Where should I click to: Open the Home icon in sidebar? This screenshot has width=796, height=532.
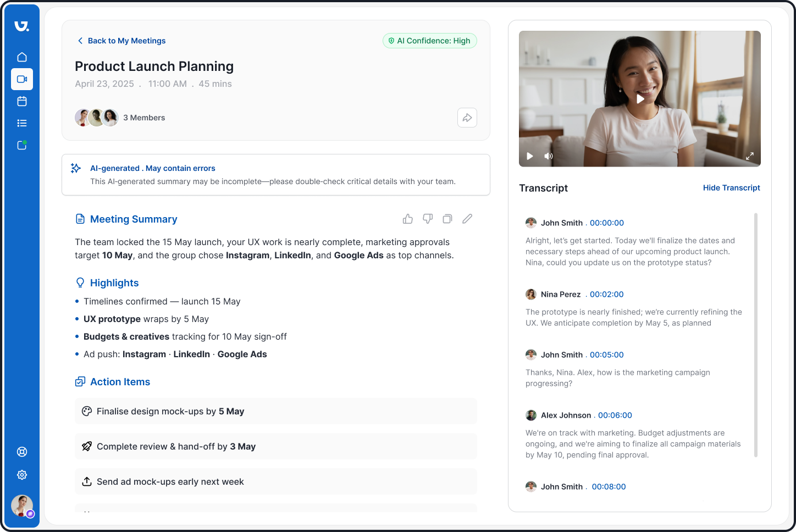pos(22,57)
